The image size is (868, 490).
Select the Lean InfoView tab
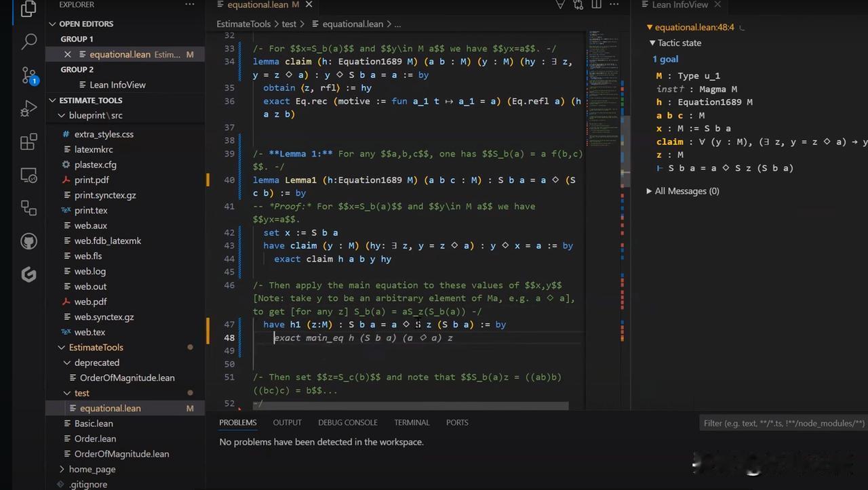pyautogui.click(x=679, y=5)
